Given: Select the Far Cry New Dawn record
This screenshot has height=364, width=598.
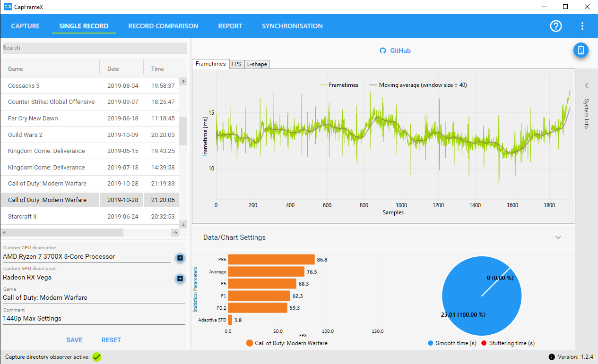Looking at the screenshot, I should (90, 119).
